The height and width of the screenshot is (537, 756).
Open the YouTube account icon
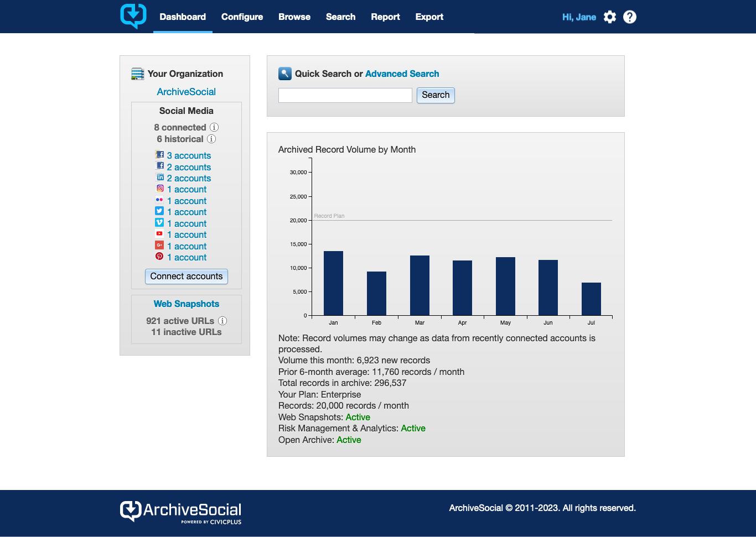tap(159, 234)
